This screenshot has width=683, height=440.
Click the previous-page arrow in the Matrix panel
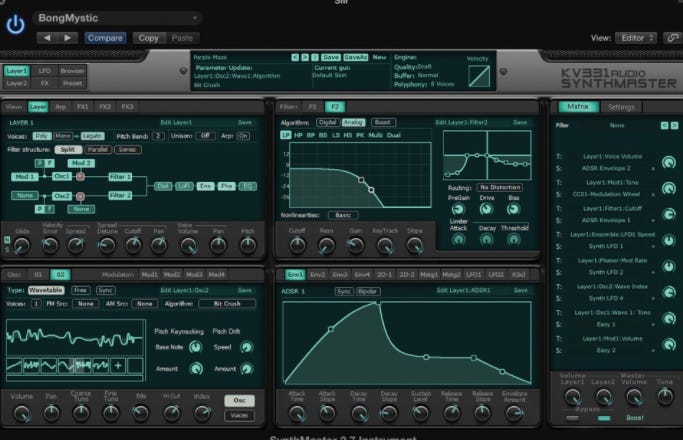click(664, 125)
